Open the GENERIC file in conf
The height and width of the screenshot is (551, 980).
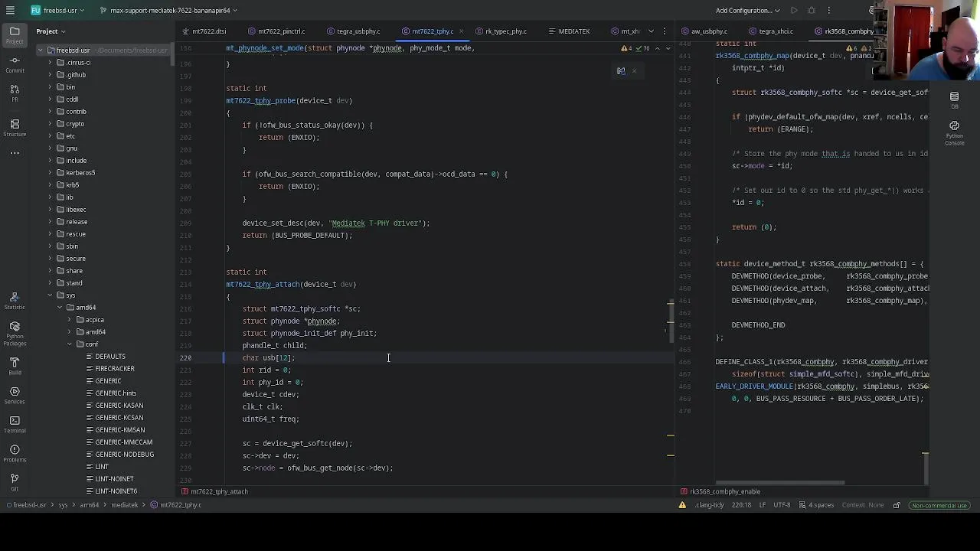click(x=108, y=381)
